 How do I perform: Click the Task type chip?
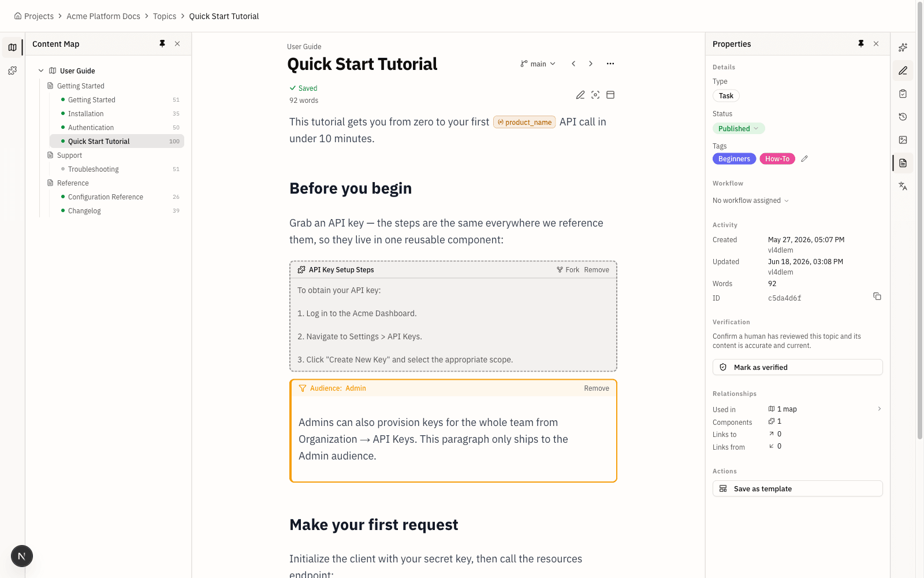coord(726,96)
